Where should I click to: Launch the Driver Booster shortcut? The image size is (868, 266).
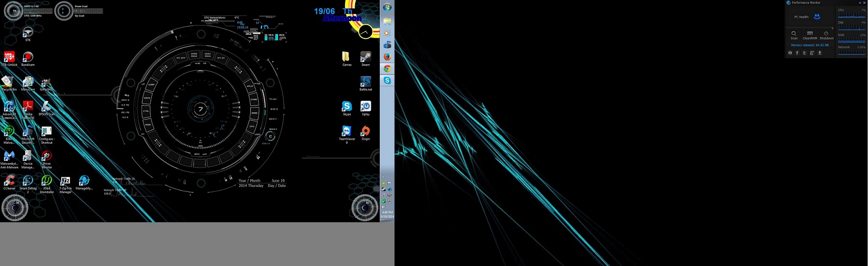[47, 160]
